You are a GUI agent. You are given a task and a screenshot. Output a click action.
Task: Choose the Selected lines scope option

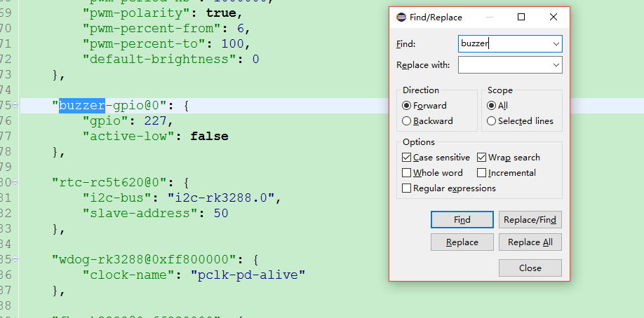click(492, 121)
